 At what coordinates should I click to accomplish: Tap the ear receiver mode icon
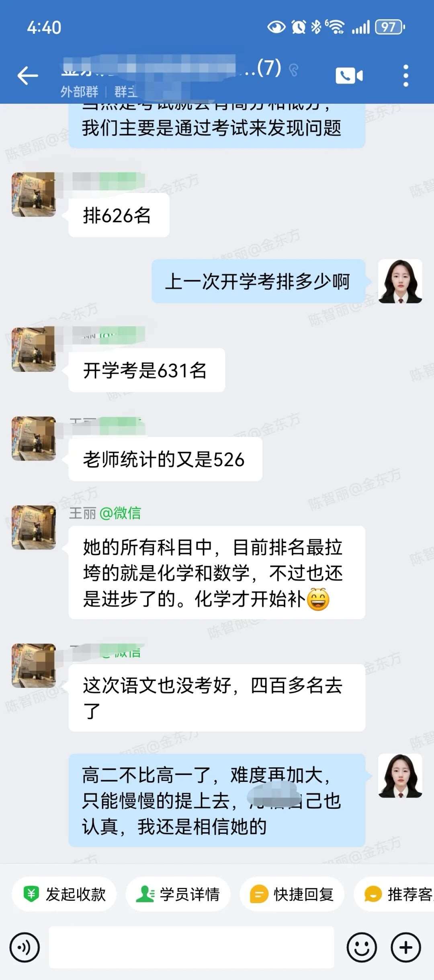click(294, 70)
